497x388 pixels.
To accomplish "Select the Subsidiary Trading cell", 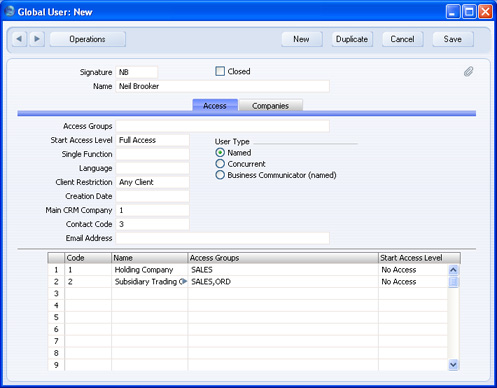I will pos(150,282).
